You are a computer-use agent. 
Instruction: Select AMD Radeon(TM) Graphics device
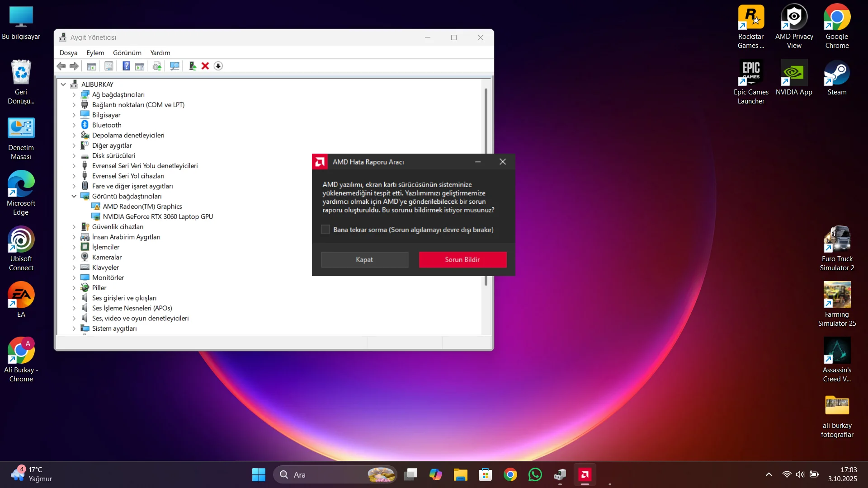142,206
